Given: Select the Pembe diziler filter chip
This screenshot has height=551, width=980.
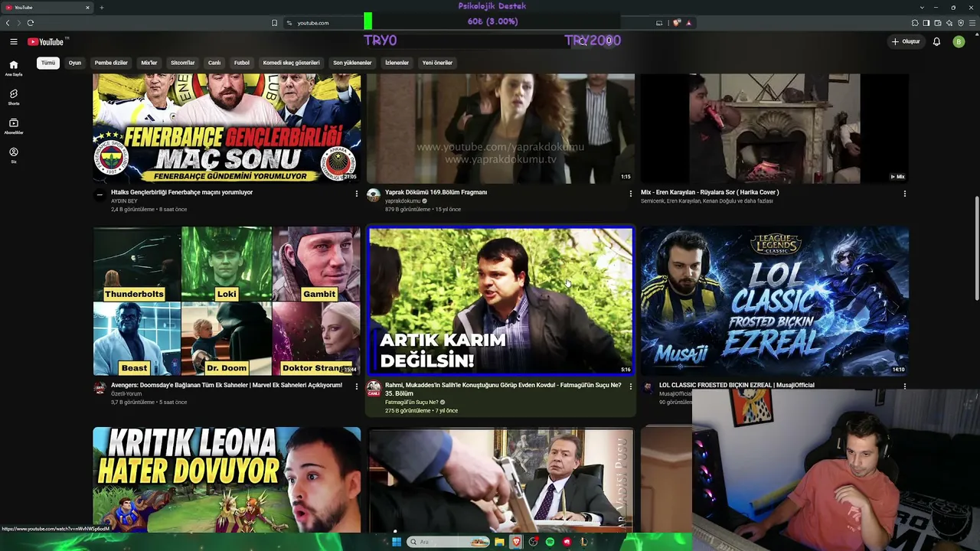Looking at the screenshot, I should coord(111,63).
